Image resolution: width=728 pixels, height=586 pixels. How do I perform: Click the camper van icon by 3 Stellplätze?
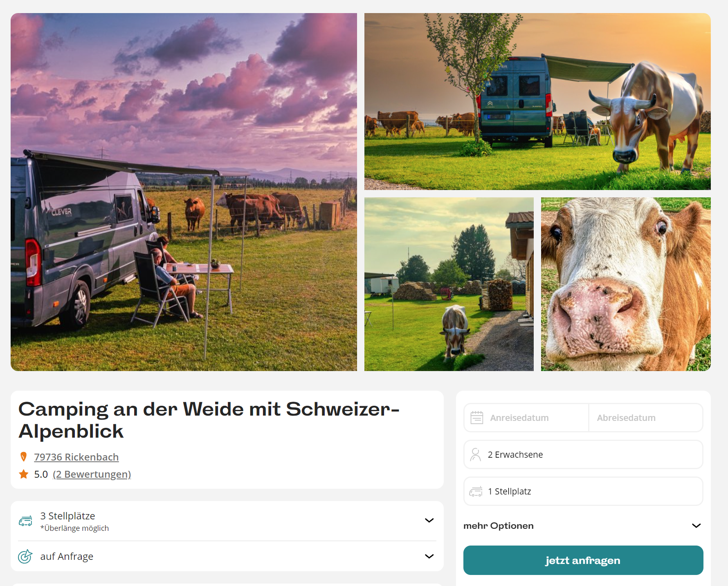[25, 521]
